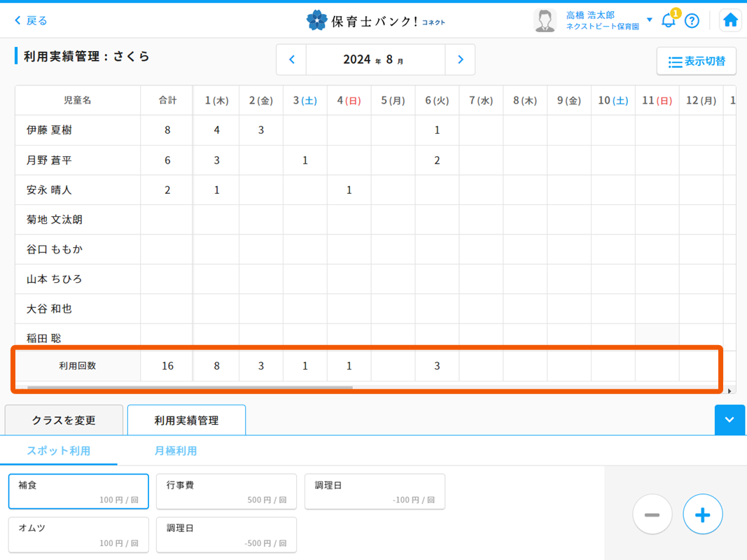Click the help question mark icon
The width and height of the screenshot is (747, 560).
[692, 20]
